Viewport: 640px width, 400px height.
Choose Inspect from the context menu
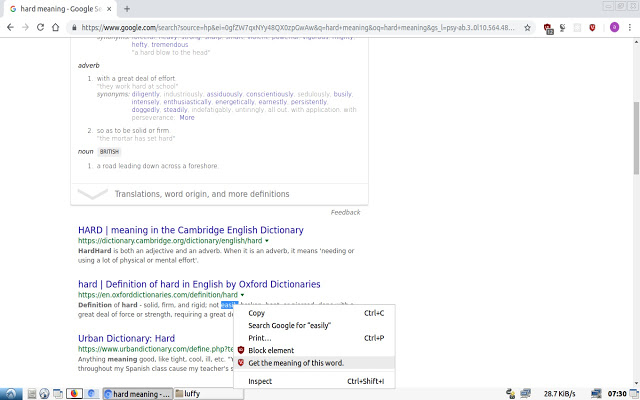point(314,381)
